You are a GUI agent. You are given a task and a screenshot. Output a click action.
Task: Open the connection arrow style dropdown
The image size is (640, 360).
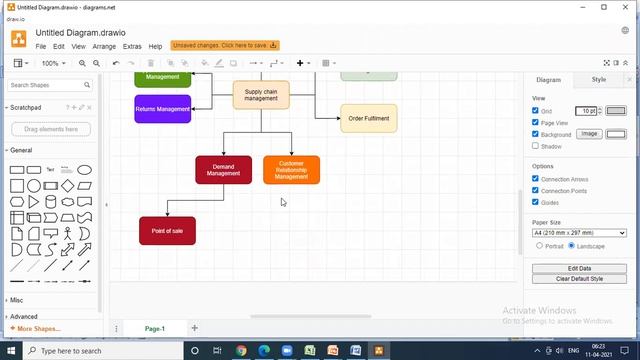tap(256, 63)
